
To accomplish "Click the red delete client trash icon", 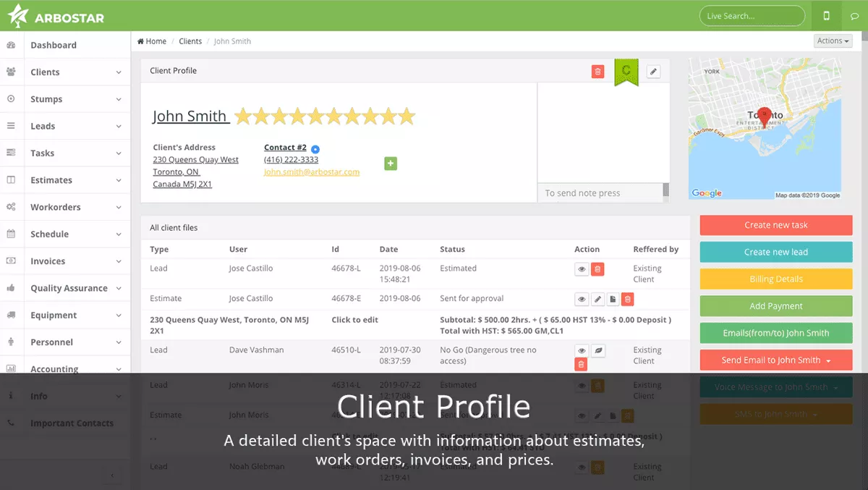I will (597, 71).
